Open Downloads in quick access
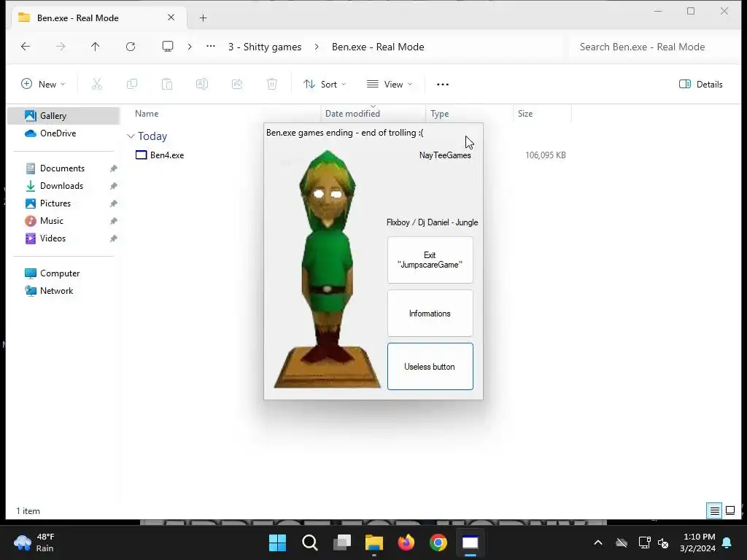Viewport: 747px width, 560px height. [61, 186]
